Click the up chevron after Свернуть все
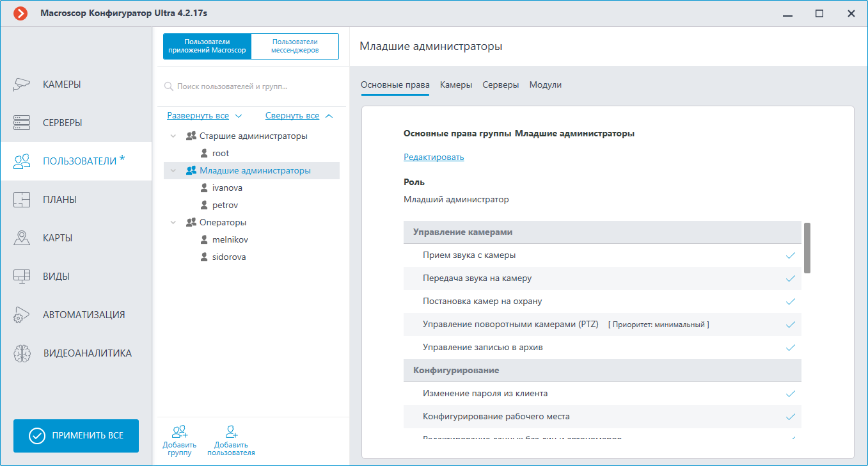Viewport: 868px width, 466px height. (329, 116)
